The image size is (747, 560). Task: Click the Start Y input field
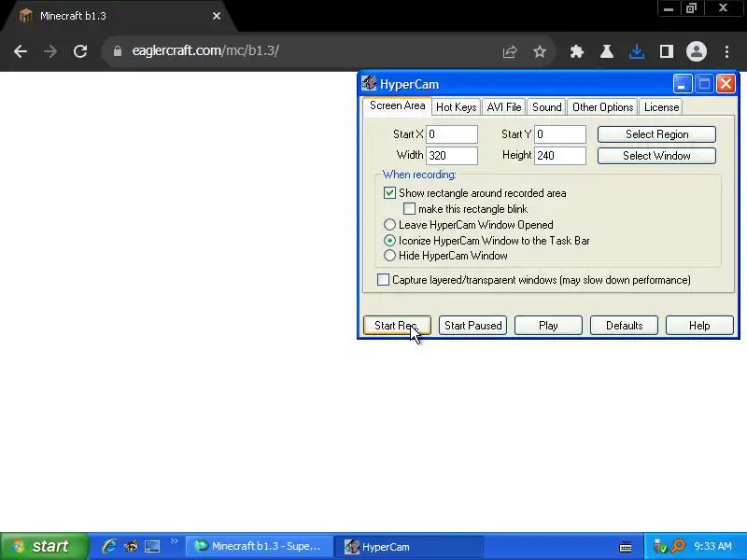point(560,134)
